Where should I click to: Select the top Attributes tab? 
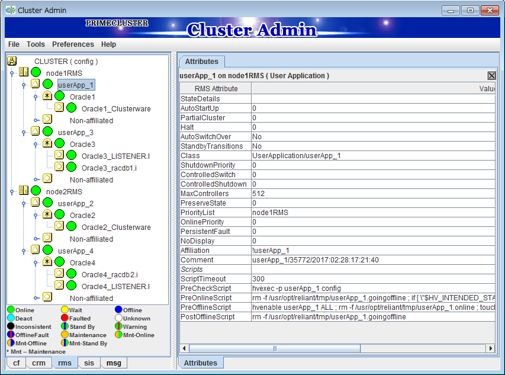(x=202, y=62)
